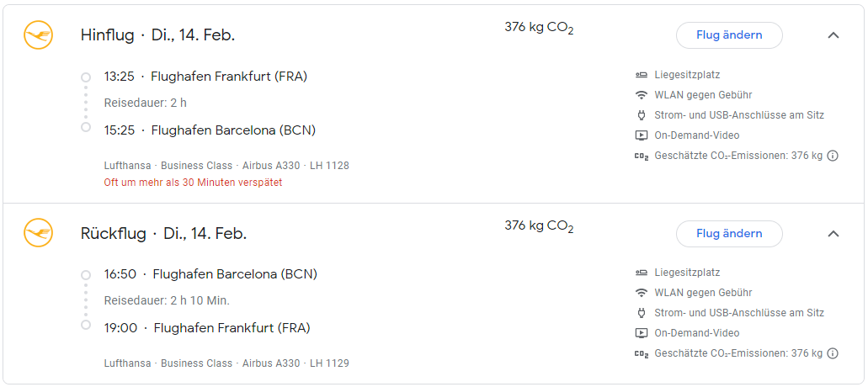Image resolution: width=868 pixels, height=387 pixels.
Task: Collapse the Rückflug details with the chevron
Action: point(833,233)
